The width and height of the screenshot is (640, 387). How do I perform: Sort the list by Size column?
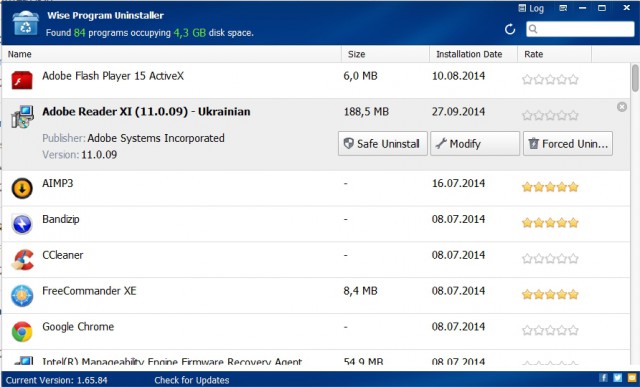[385, 54]
